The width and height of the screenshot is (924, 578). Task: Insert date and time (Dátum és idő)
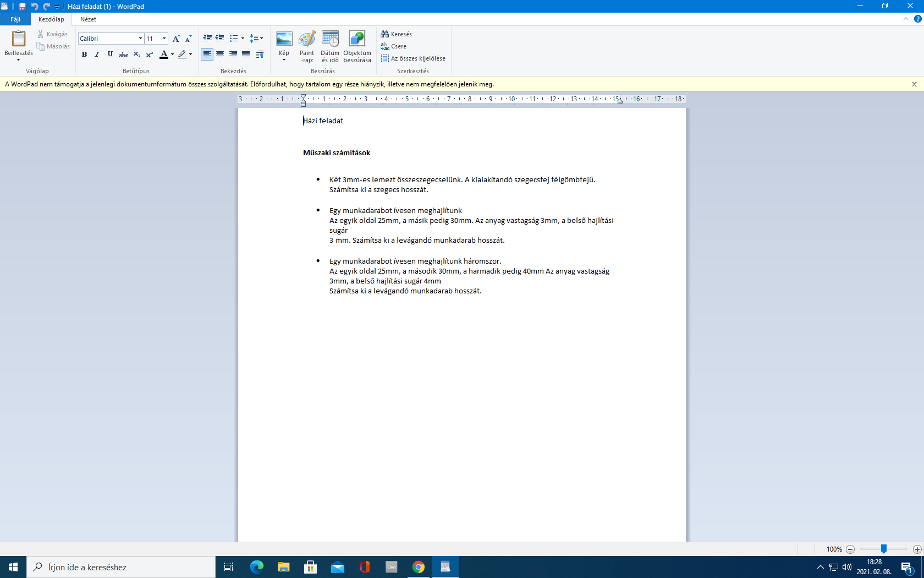pyautogui.click(x=330, y=40)
